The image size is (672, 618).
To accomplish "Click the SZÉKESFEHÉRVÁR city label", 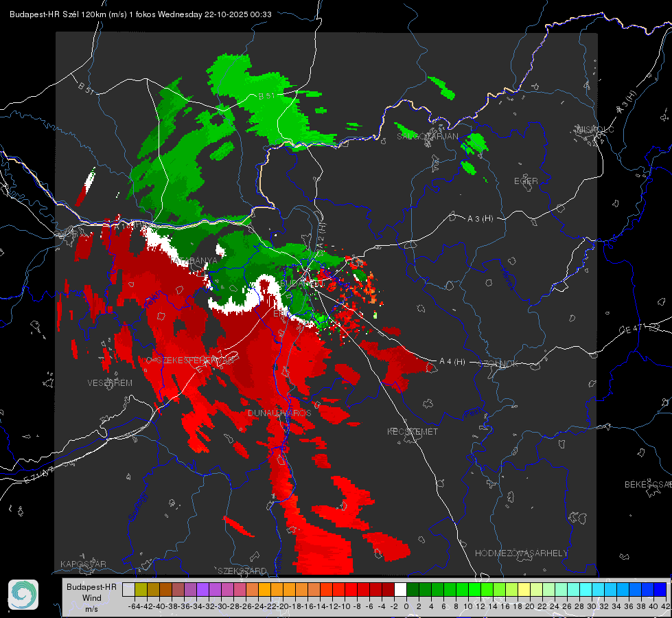I will tap(194, 360).
